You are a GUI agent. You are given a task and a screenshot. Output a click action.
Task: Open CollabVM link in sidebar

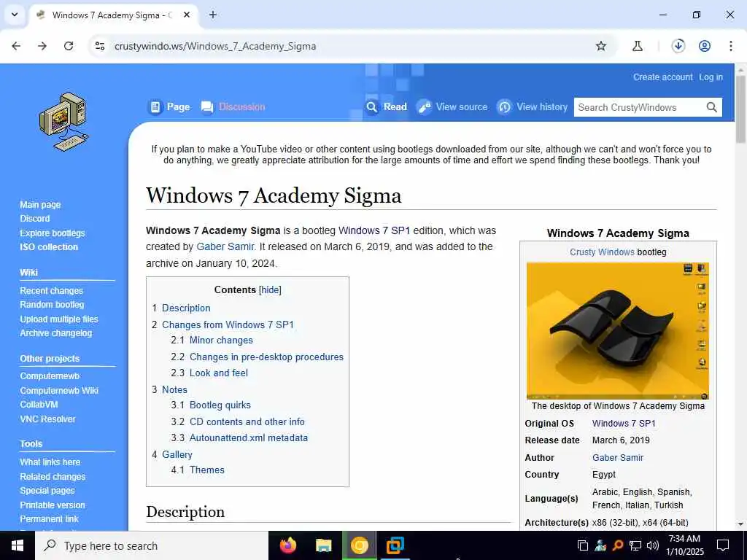tap(39, 405)
